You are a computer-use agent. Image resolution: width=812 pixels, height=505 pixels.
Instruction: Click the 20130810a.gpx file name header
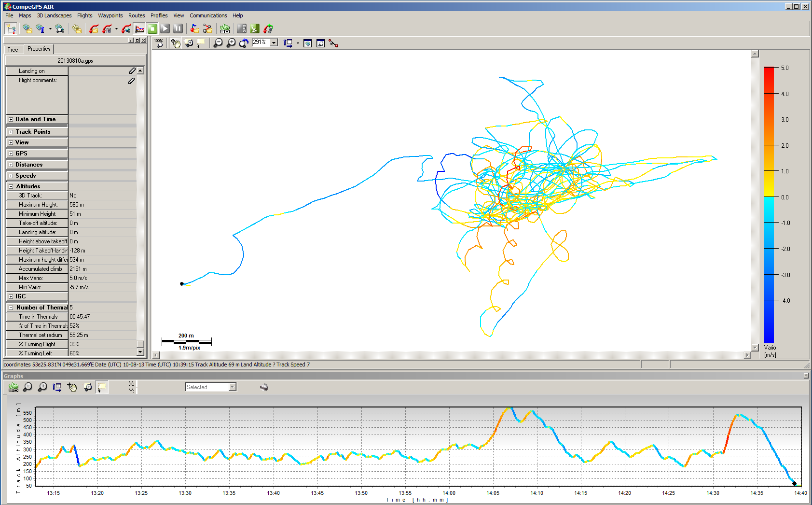point(75,61)
